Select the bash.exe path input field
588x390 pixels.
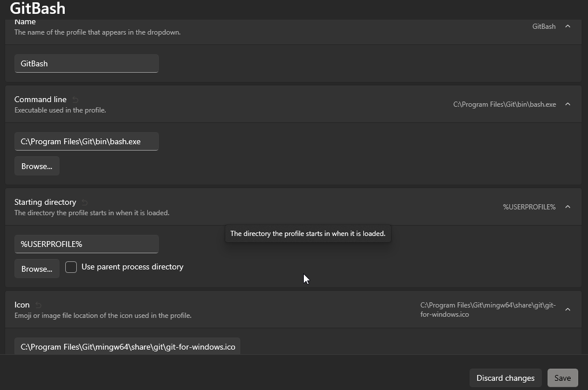(86, 141)
